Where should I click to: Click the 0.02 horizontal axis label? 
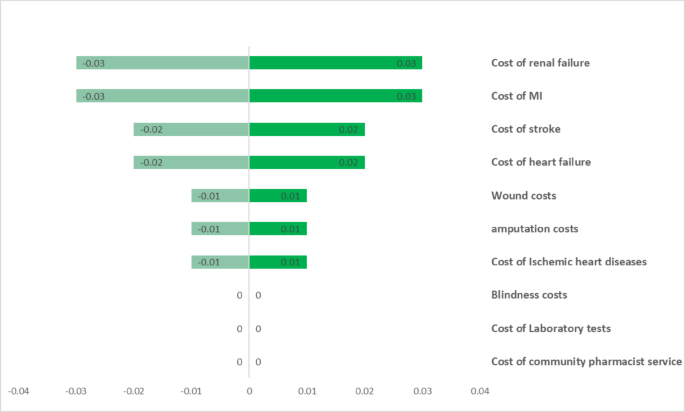pos(364,391)
